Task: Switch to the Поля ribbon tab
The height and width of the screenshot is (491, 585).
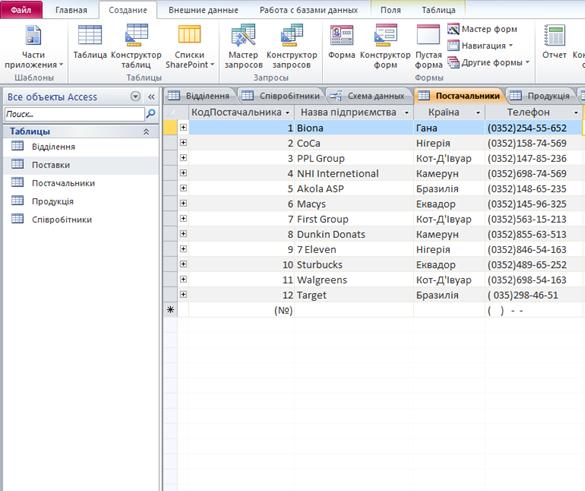Action: [x=390, y=10]
